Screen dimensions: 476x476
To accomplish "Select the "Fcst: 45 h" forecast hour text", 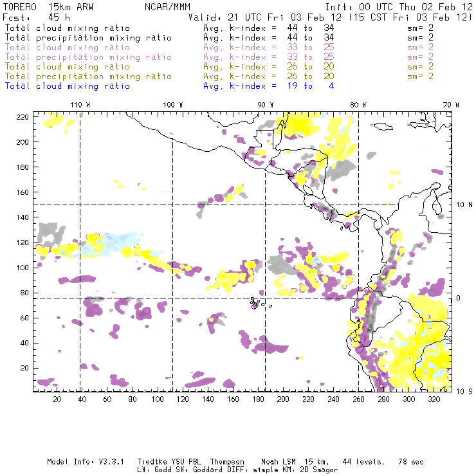I will tap(36, 17).
